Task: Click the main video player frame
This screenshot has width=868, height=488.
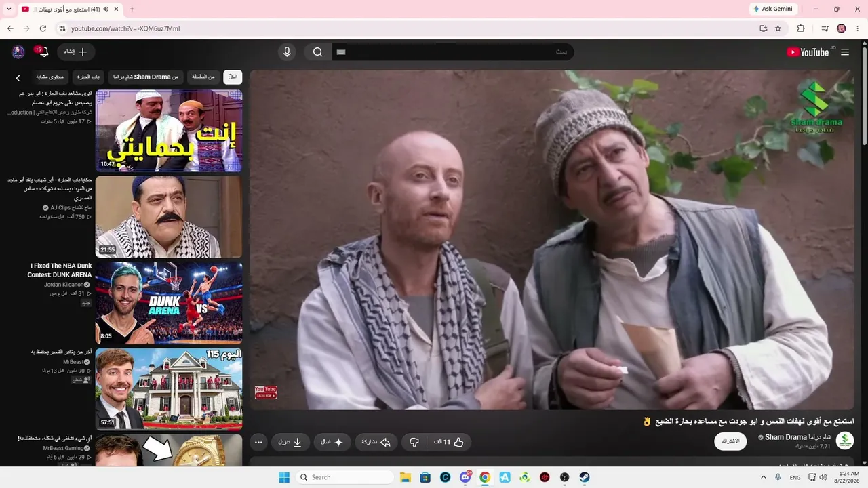Action: click(x=552, y=239)
